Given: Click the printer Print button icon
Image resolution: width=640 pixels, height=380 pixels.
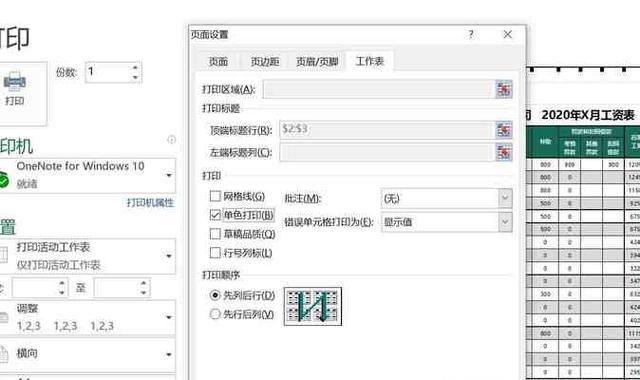Looking at the screenshot, I should click(x=15, y=81).
